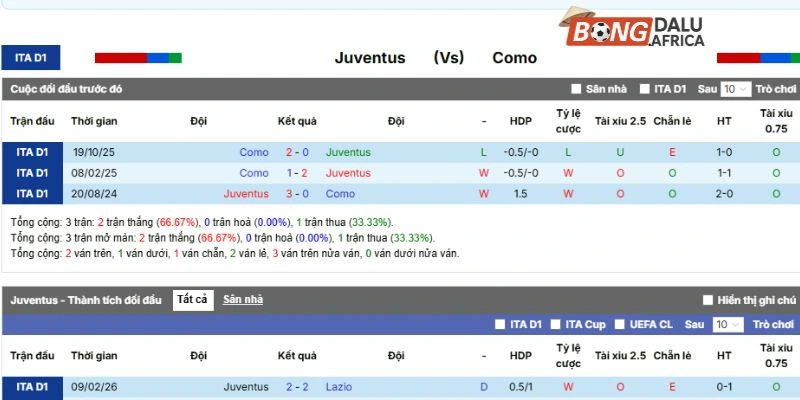Viewport: 800px width, 400px height.
Task: Click Juventus in the 19/10/25 row
Action: click(x=348, y=152)
